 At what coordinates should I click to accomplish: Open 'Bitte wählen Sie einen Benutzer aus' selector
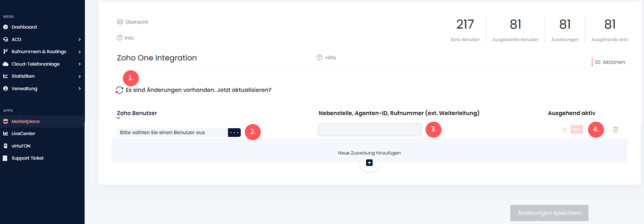pyautogui.click(x=172, y=133)
